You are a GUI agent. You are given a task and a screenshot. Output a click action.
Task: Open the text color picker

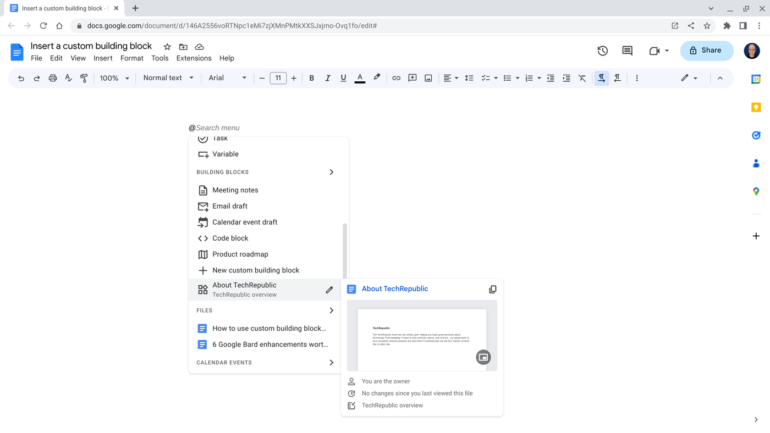click(x=360, y=78)
